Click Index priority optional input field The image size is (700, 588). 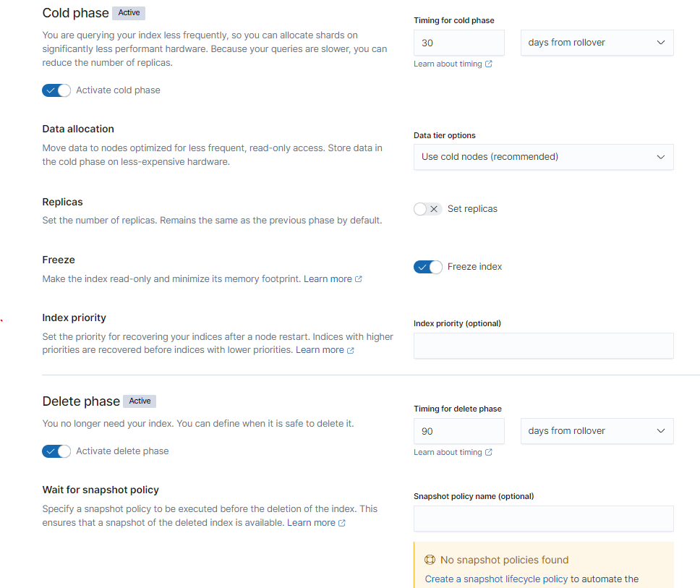point(543,346)
